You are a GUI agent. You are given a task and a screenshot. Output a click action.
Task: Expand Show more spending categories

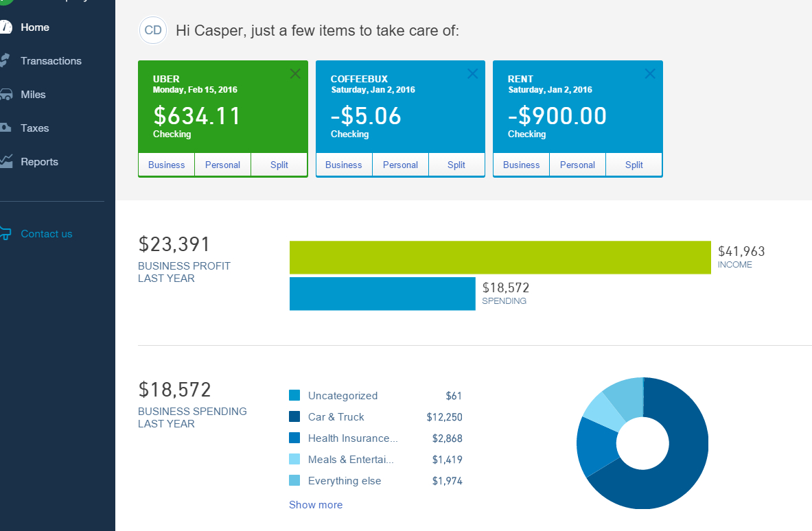316,504
